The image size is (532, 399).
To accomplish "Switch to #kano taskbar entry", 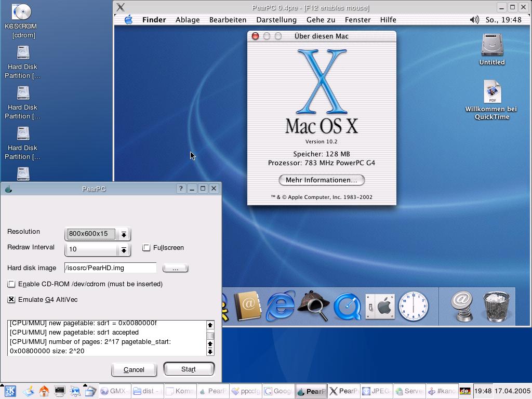I will (443, 391).
